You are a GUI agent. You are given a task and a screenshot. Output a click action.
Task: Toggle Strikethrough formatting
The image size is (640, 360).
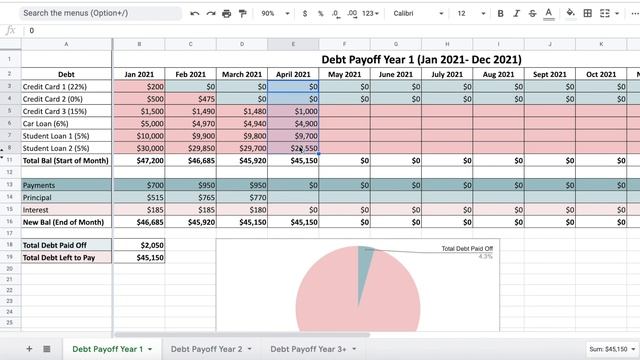[x=532, y=13]
